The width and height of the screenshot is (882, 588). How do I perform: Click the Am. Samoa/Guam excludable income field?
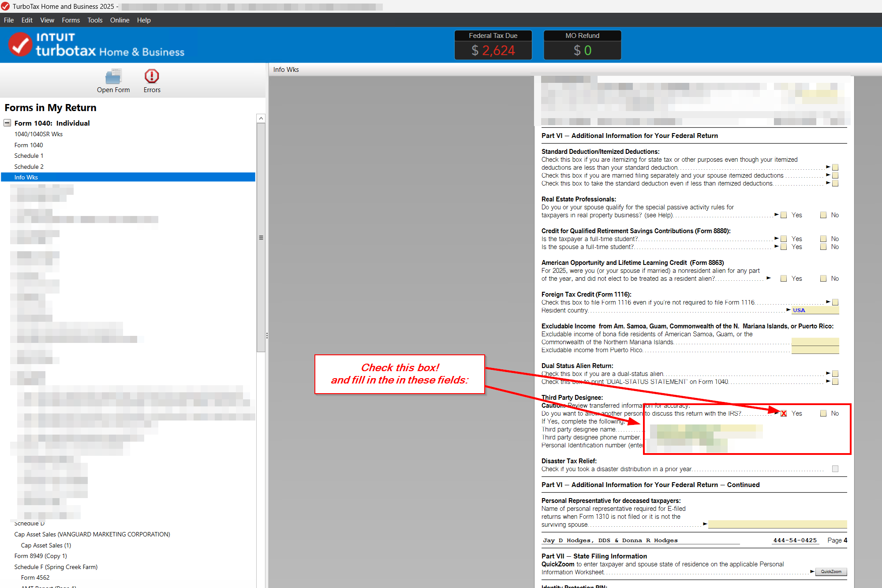(815, 342)
